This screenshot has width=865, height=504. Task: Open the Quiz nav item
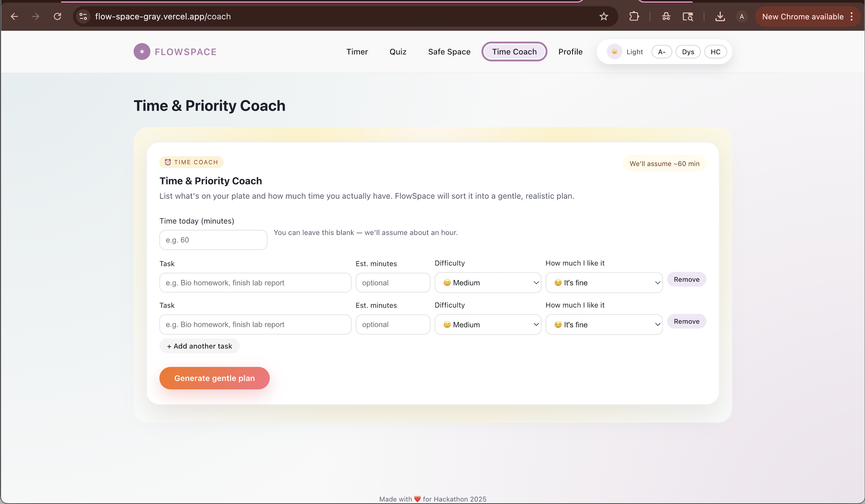coord(398,52)
